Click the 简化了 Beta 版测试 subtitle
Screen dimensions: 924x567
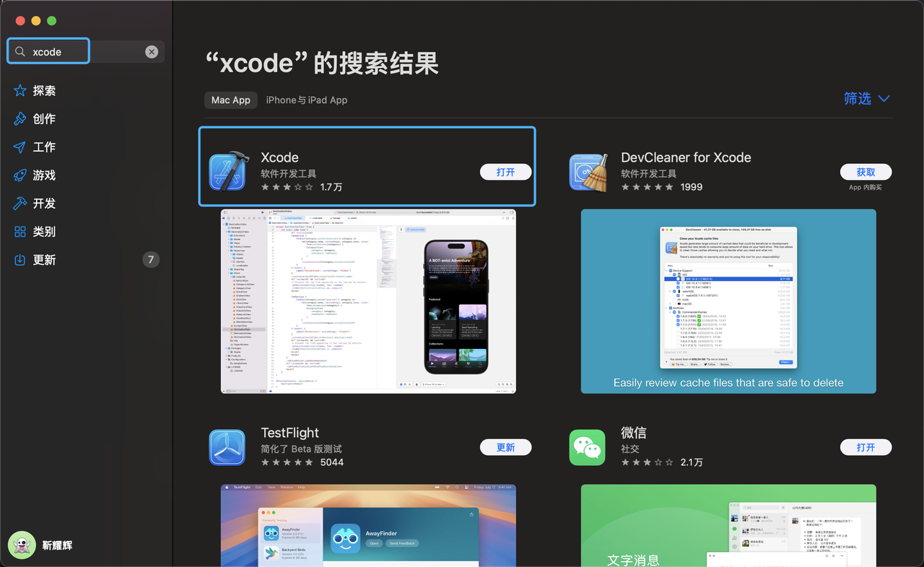301,449
